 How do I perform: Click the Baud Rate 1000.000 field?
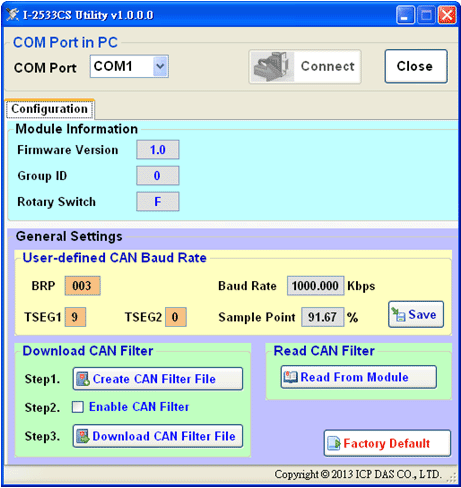(315, 286)
